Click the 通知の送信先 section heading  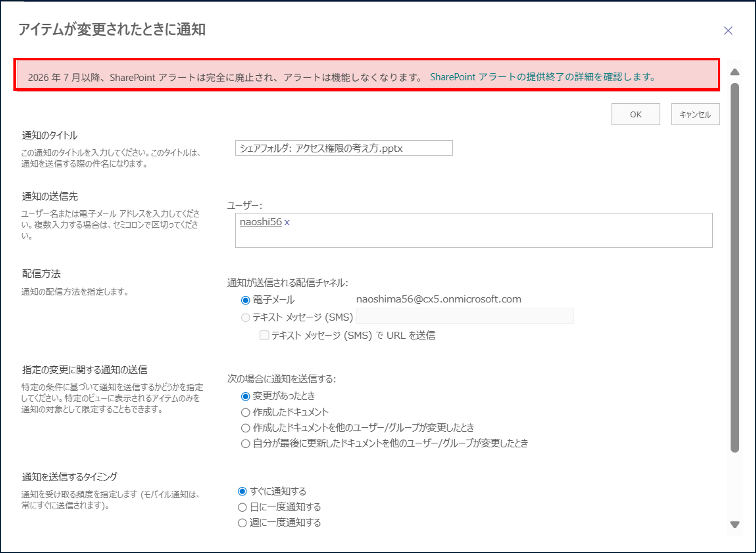pos(50,196)
